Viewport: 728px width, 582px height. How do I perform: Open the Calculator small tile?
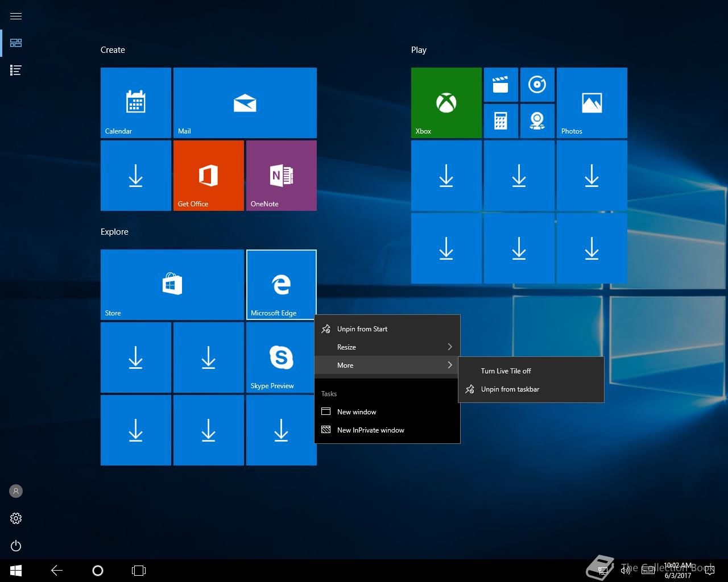[x=501, y=121]
